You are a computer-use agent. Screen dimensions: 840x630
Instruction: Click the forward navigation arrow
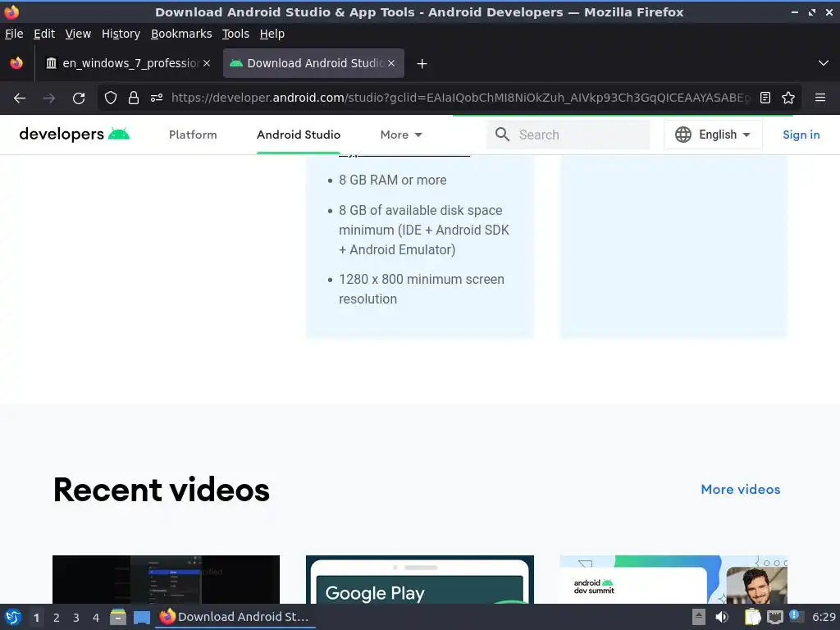pyautogui.click(x=49, y=98)
